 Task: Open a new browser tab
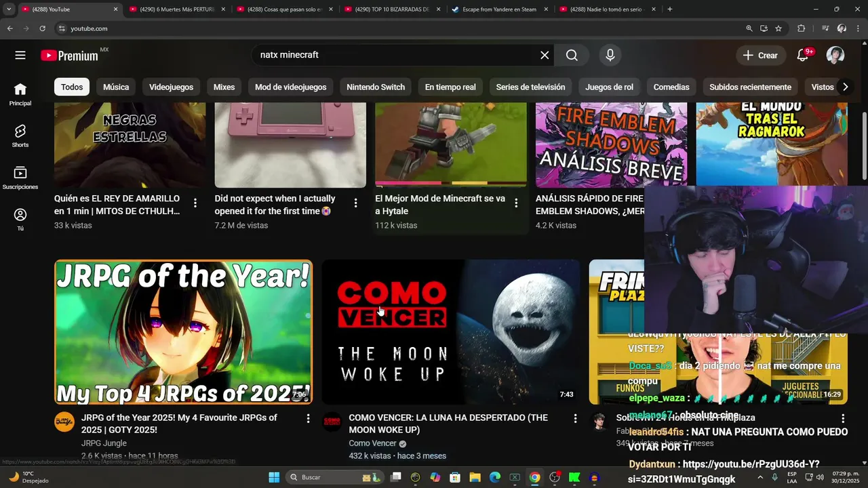tap(670, 9)
